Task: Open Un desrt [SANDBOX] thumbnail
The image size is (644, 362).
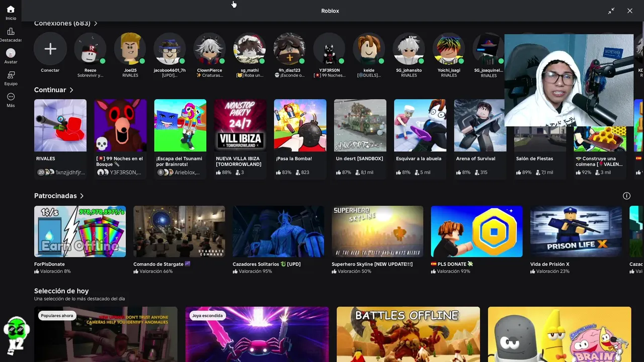Action: [360, 125]
